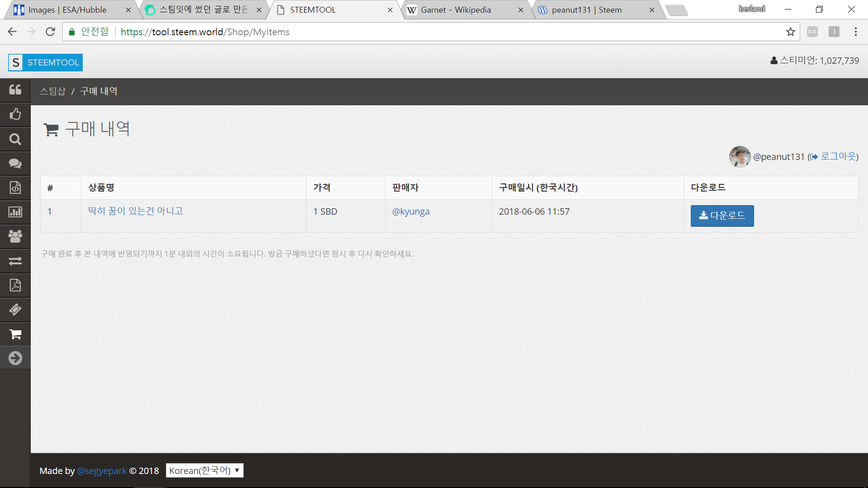
Task: Click the PDF file sidebar icon
Action: tap(15, 285)
